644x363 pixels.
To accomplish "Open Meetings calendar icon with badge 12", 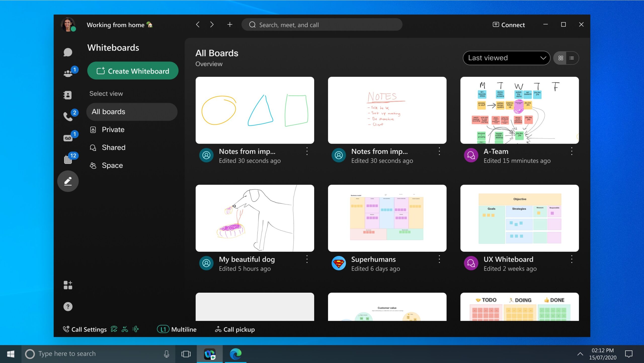I will pos(68,159).
